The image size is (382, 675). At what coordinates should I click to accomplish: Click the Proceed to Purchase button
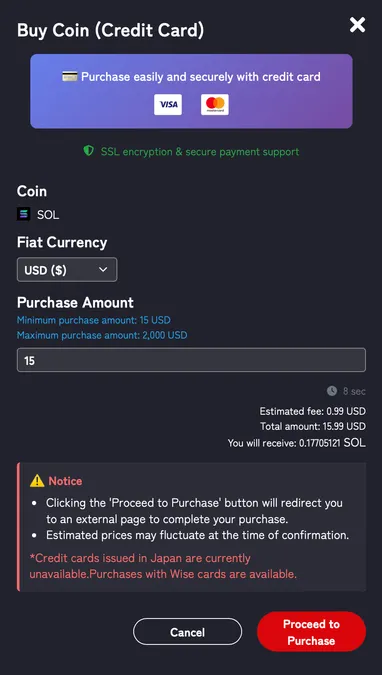pyautogui.click(x=311, y=632)
